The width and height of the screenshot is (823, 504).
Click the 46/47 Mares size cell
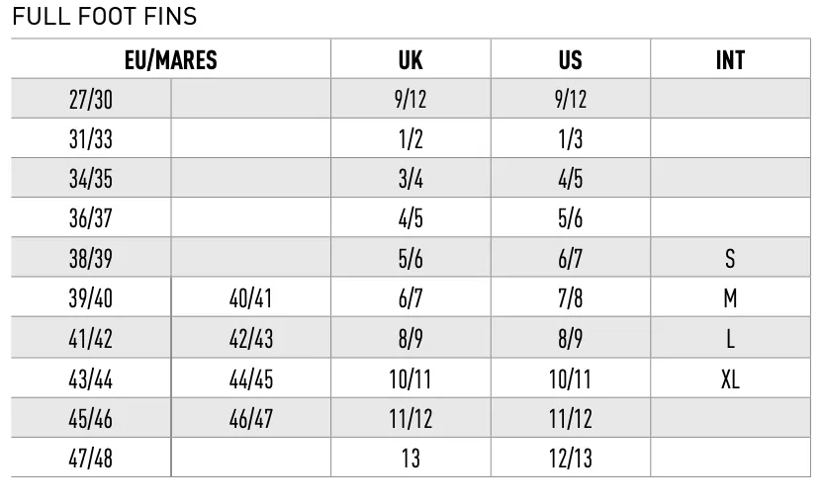click(251, 418)
